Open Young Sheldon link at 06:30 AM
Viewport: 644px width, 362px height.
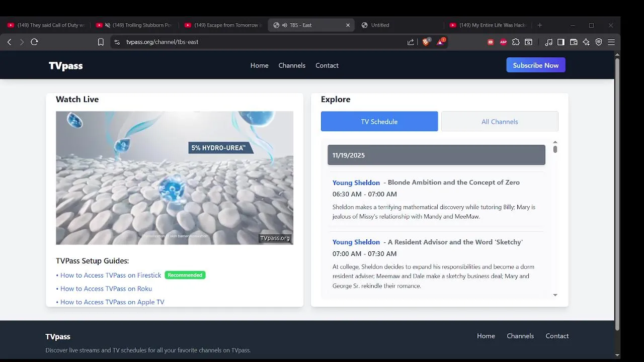click(356, 183)
